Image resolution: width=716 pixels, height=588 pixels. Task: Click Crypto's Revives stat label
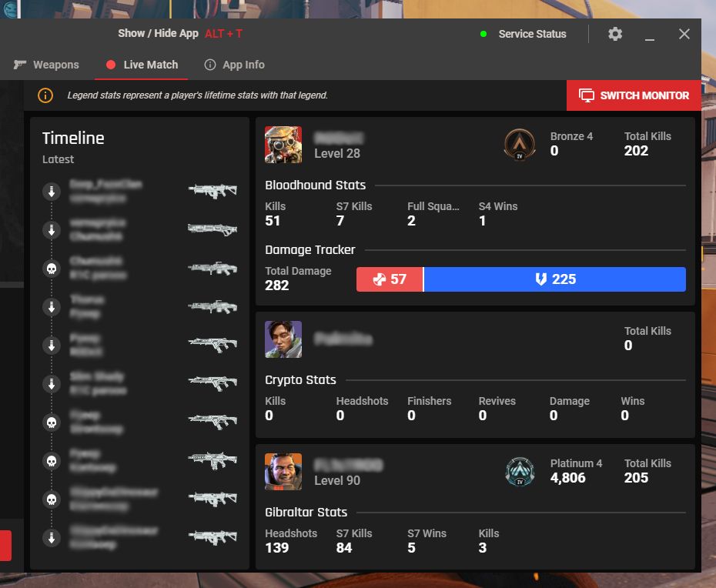pos(497,401)
